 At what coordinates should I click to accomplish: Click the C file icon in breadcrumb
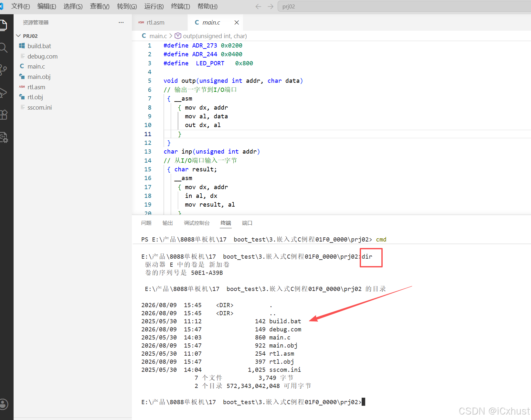coord(144,36)
